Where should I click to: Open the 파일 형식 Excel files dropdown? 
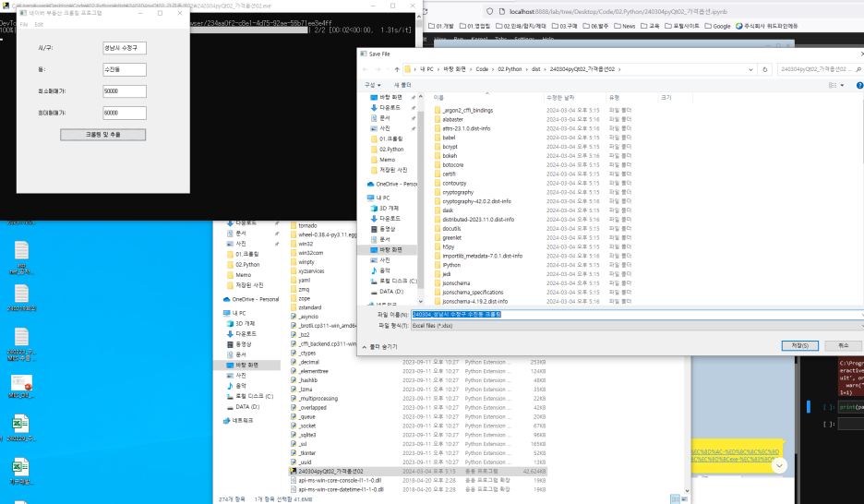pos(637,326)
